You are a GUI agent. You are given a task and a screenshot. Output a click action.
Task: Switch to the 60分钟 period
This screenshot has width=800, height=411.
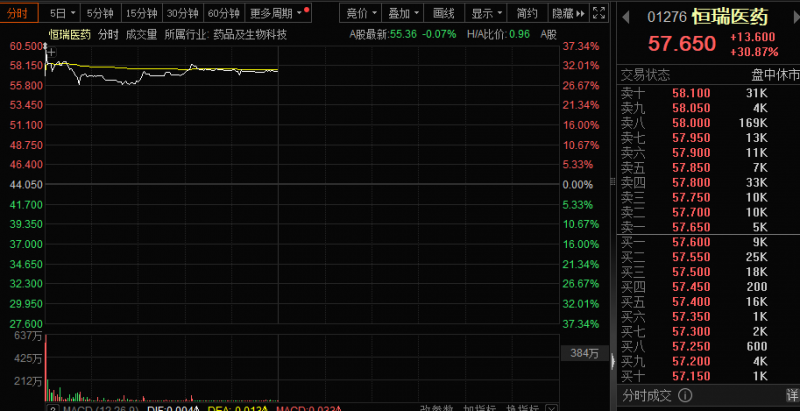(x=224, y=13)
